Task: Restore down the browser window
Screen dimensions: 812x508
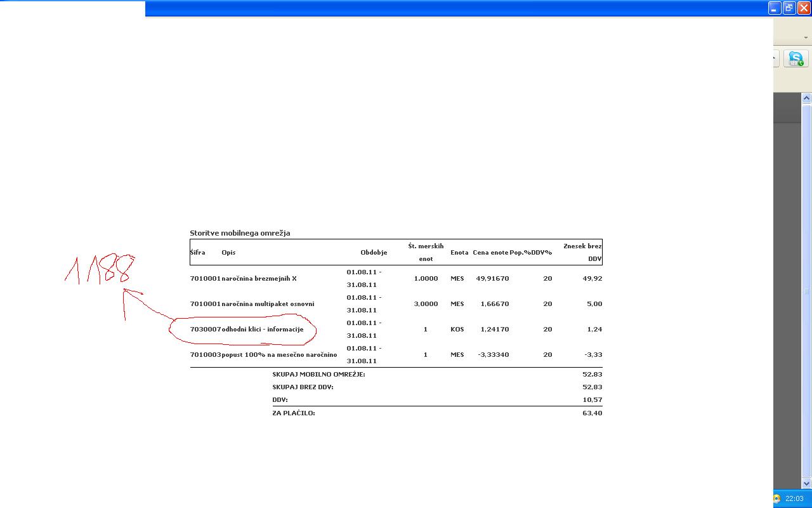Action: [789, 8]
